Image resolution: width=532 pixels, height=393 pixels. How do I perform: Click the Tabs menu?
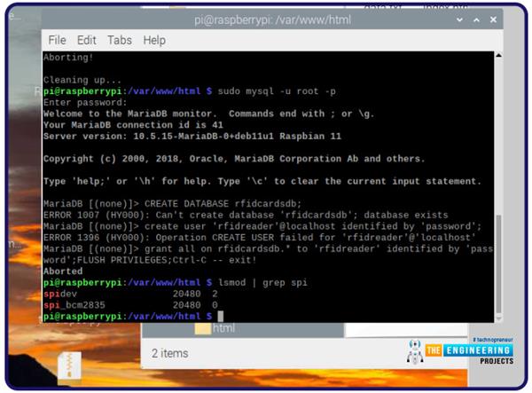(119, 40)
